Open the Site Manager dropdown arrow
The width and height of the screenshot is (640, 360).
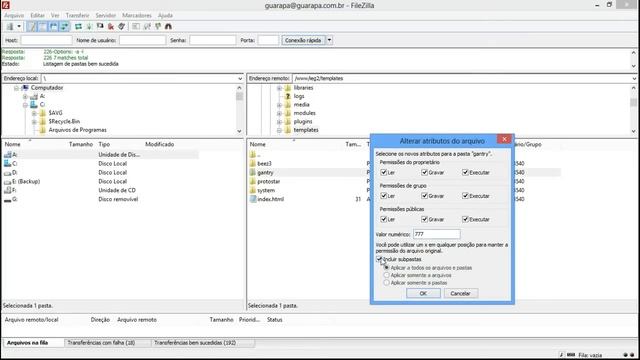(x=19, y=27)
